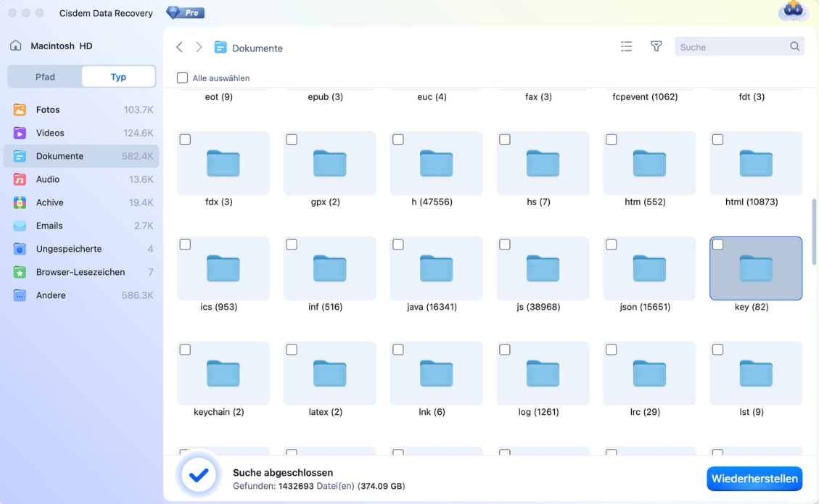Click the home icon beside Macintosh HD

tap(15, 46)
